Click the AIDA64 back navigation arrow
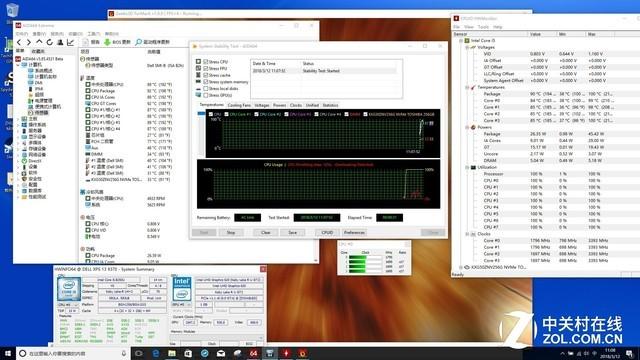The width and height of the screenshot is (640, 360). (19, 42)
